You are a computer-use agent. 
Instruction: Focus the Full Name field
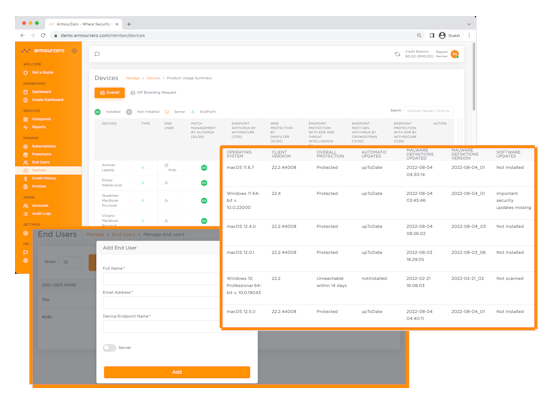click(x=162, y=279)
